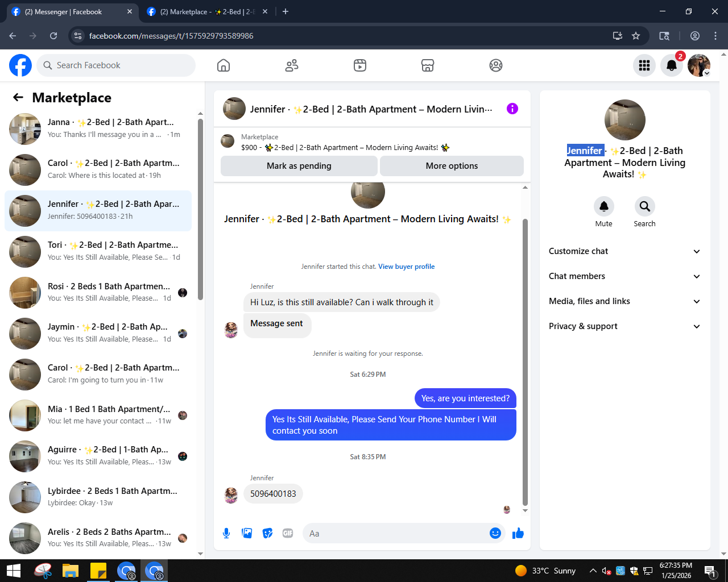The width and height of the screenshot is (728, 582).
Task: Click the back arrow beside Marketplace
Action: [18, 97]
